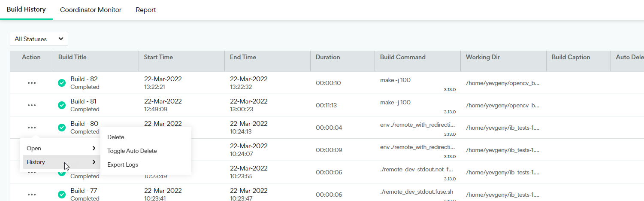
Task: Click Build - 82 completed status checkmark
Action: click(x=62, y=83)
